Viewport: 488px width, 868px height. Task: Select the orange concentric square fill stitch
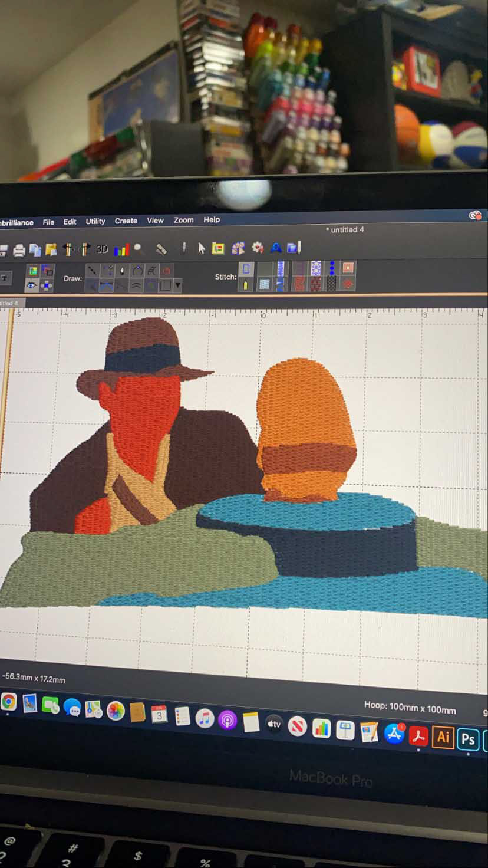348,268
